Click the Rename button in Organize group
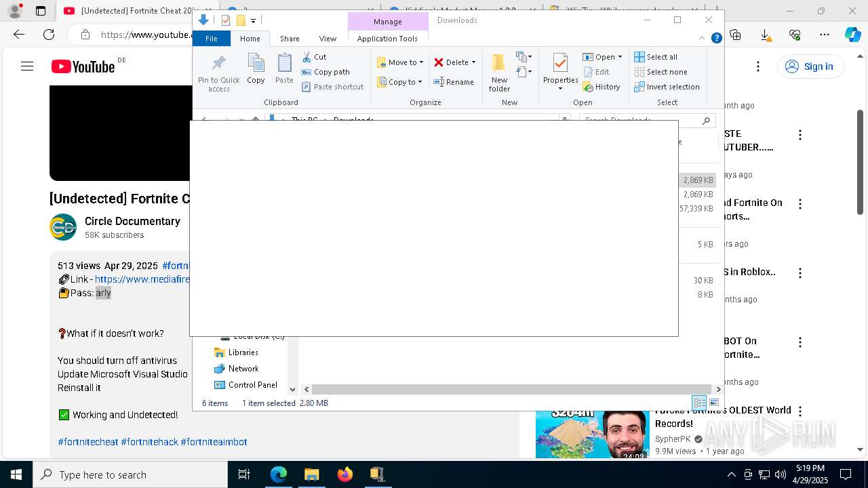 pyautogui.click(x=454, y=82)
